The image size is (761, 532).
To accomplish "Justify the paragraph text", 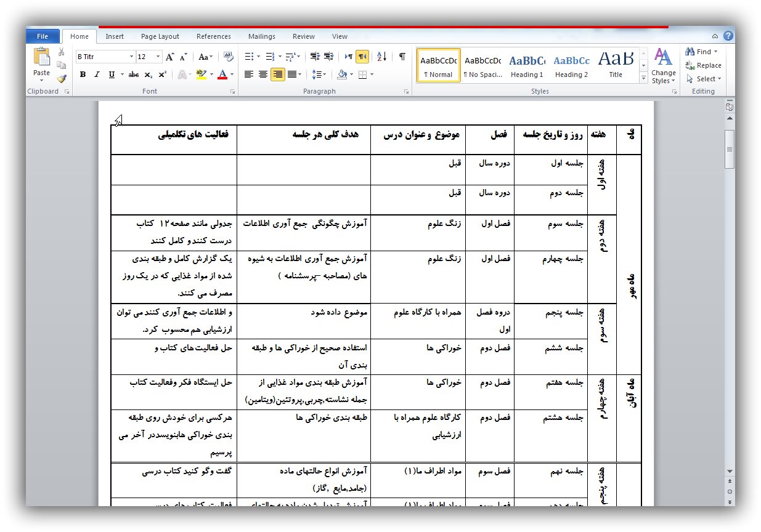I will [x=291, y=75].
